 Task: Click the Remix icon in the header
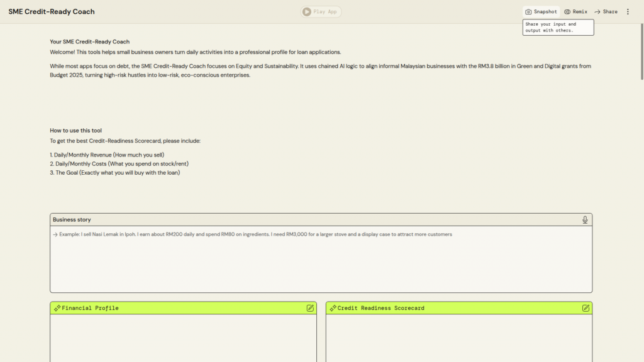pos(567,12)
